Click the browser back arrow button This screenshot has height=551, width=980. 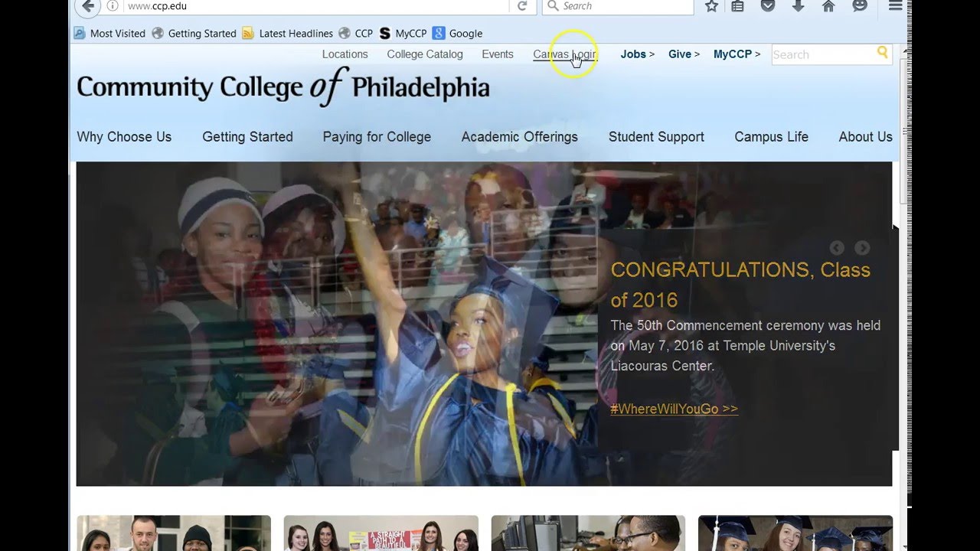pyautogui.click(x=88, y=6)
